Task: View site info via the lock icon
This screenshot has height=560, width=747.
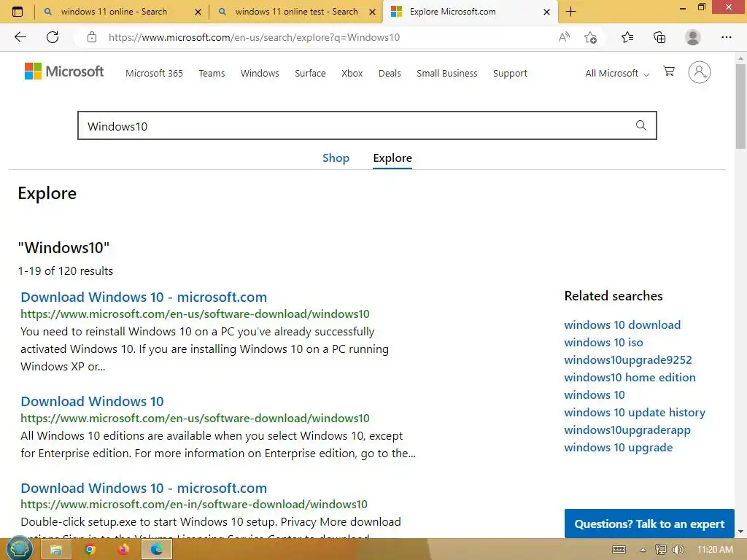Action: [x=92, y=37]
